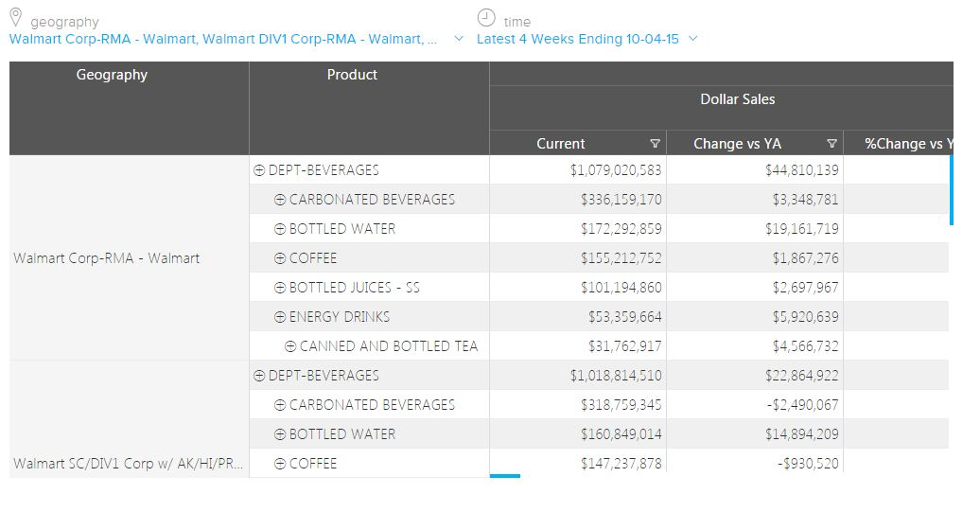
Task: Click the Walmart Corp-RMA geography selection link
Action: 223,39
